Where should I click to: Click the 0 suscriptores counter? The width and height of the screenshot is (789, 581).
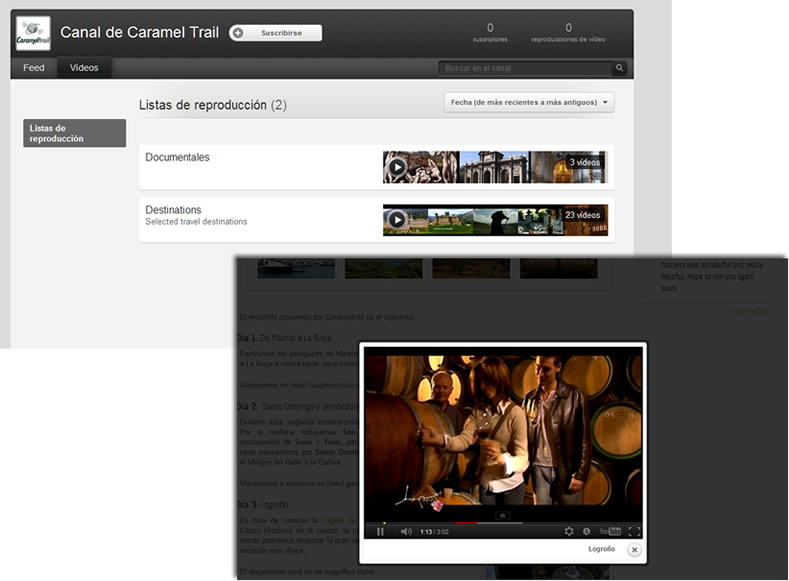pyautogui.click(x=490, y=32)
